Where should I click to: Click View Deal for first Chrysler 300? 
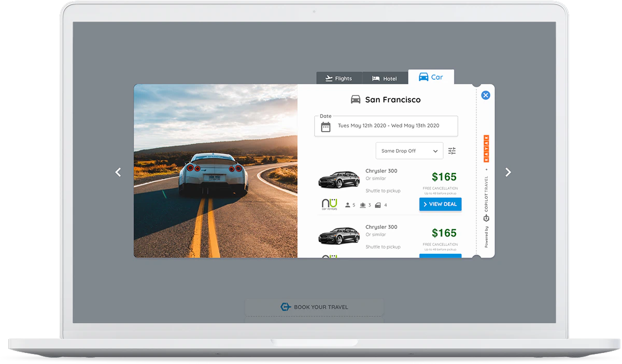pyautogui.click(x=440, y=204)
